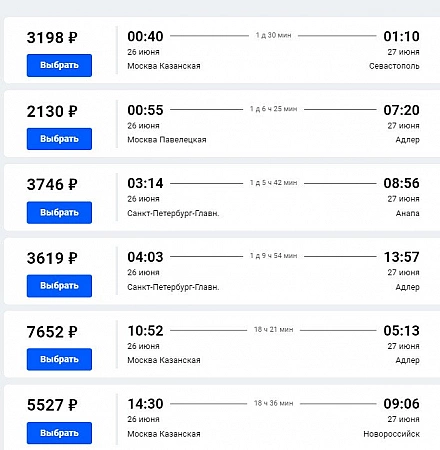This screenshot has height=450, width=440.
Task: Click the 2130 ₽ price label
Action: (52, 111)
